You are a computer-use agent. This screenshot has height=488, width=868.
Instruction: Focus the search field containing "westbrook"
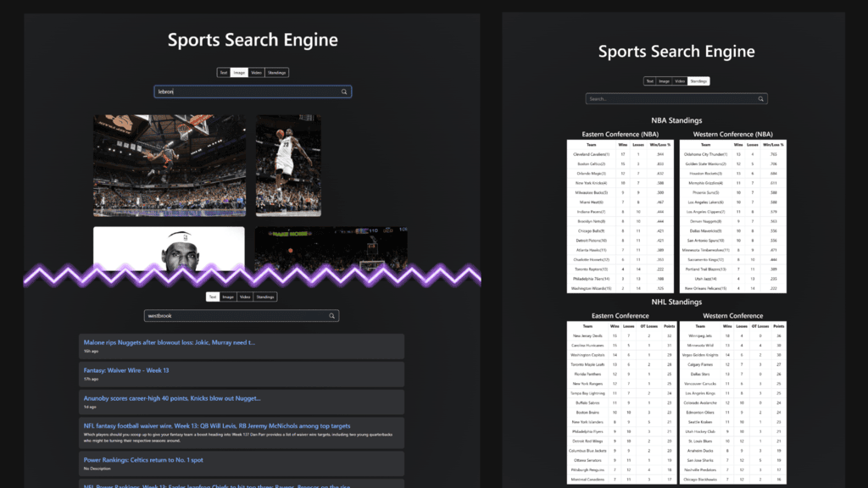(x=236, y=316)
